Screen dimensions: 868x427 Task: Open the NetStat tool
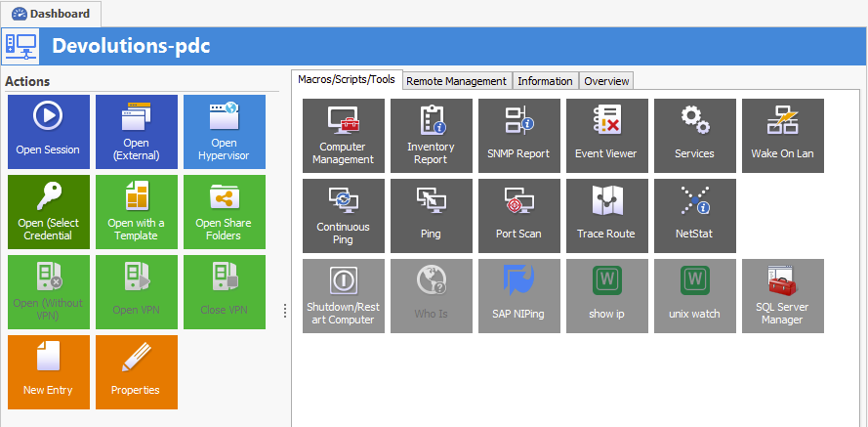694,215
